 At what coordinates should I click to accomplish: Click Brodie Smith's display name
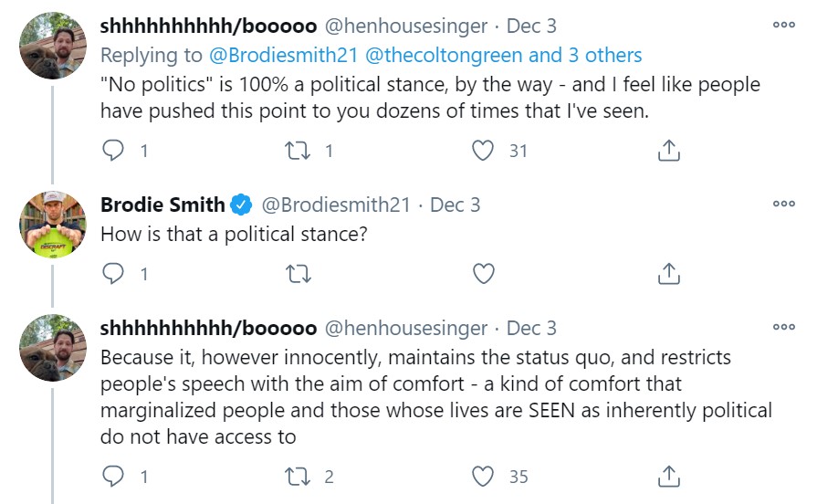(162, 205)
